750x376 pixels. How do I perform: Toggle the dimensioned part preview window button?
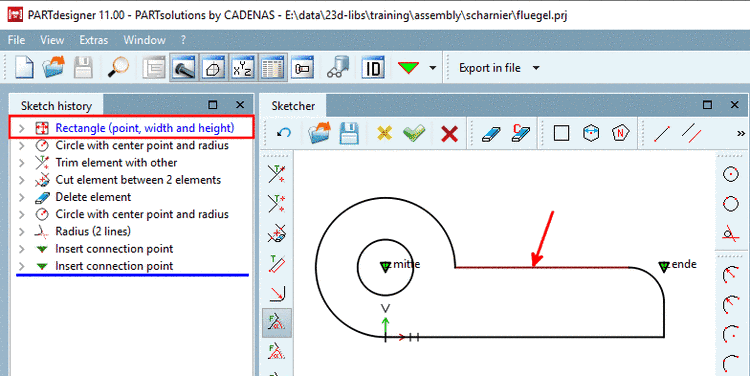coord(302,68)
